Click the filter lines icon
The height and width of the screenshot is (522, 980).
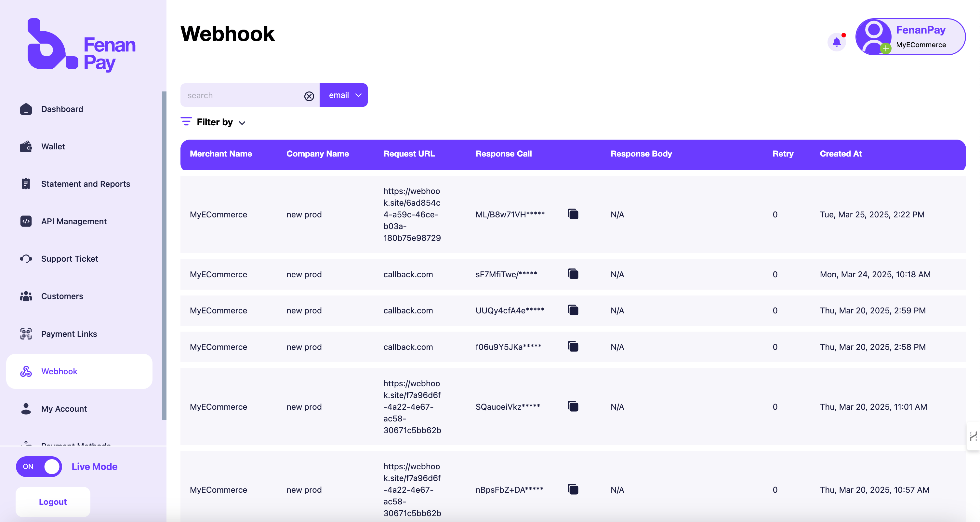pyautogui.click(x=186, y=122)
